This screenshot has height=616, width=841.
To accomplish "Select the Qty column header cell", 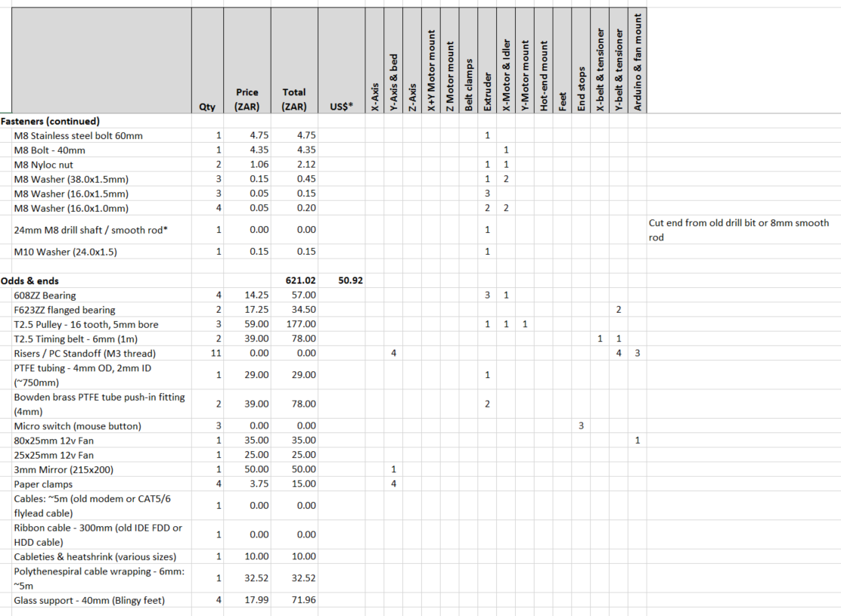I will click(207, 106).
